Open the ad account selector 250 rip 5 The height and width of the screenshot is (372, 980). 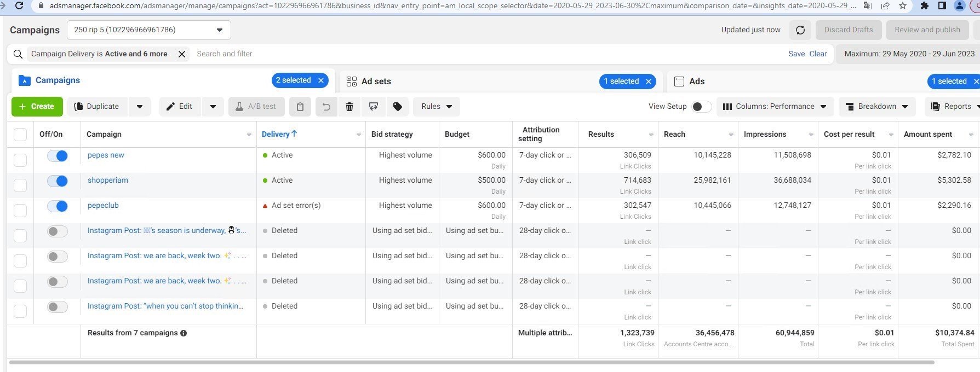149,30
